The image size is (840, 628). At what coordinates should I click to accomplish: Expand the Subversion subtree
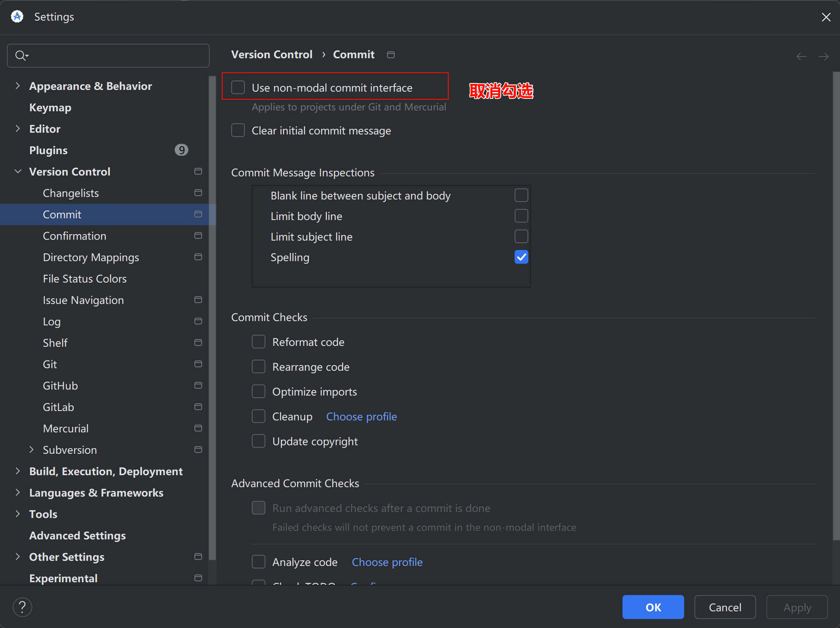(x=31, y=450)
